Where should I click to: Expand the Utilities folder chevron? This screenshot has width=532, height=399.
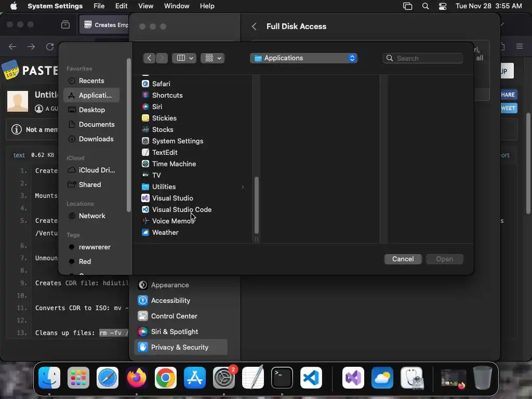[243, 187]
